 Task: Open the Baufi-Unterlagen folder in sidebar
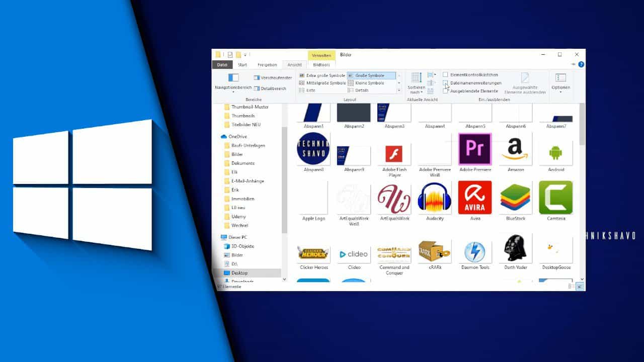coord(245,145)
